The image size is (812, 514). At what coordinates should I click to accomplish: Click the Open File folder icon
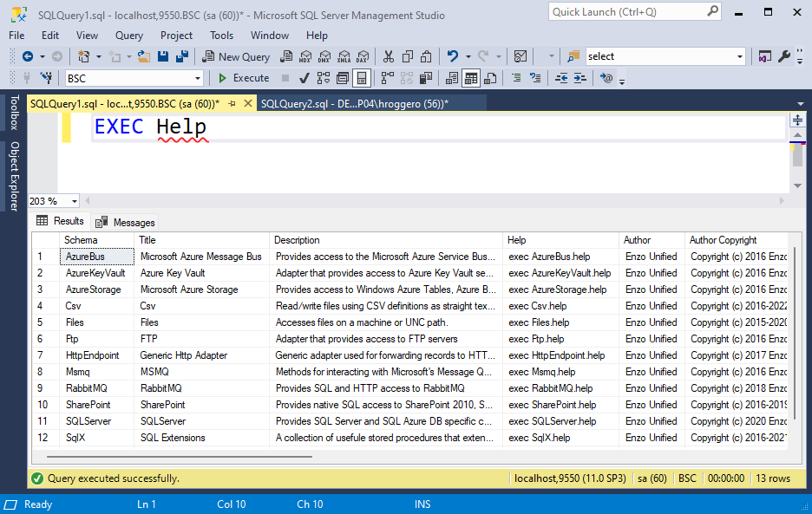click(x=143, y=56)
